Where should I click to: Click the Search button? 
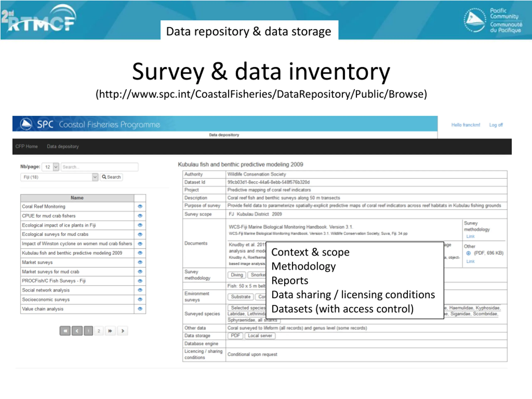(x=111, y=177)
